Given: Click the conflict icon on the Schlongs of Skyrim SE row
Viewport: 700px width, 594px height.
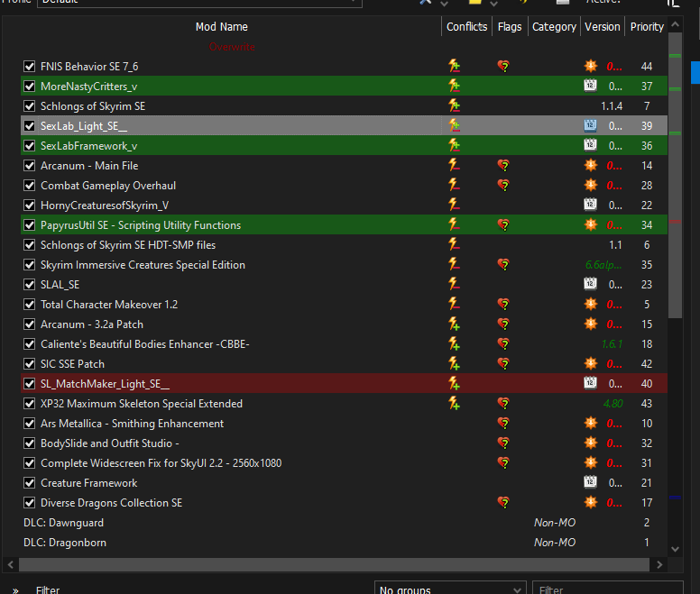Looking at the screenshot, I should 454,105.
